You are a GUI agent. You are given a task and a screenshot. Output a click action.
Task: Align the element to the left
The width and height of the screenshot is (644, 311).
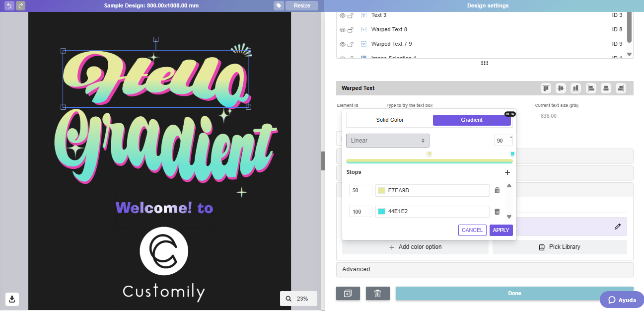[x=591, y=88]
